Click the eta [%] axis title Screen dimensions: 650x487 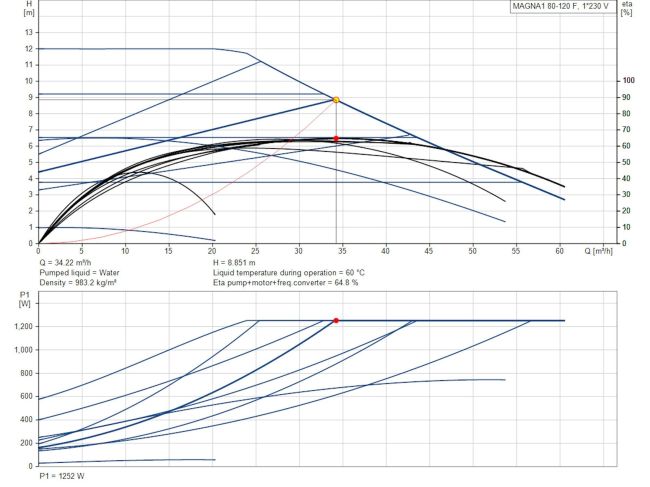point(627,9)
